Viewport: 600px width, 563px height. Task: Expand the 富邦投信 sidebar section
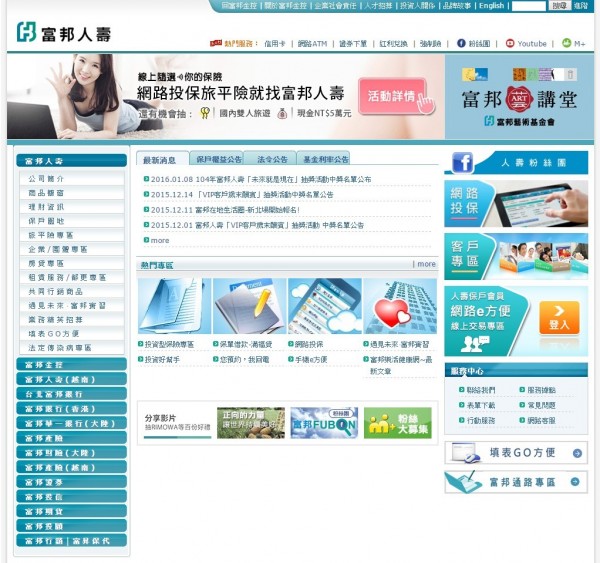point(72,497)
